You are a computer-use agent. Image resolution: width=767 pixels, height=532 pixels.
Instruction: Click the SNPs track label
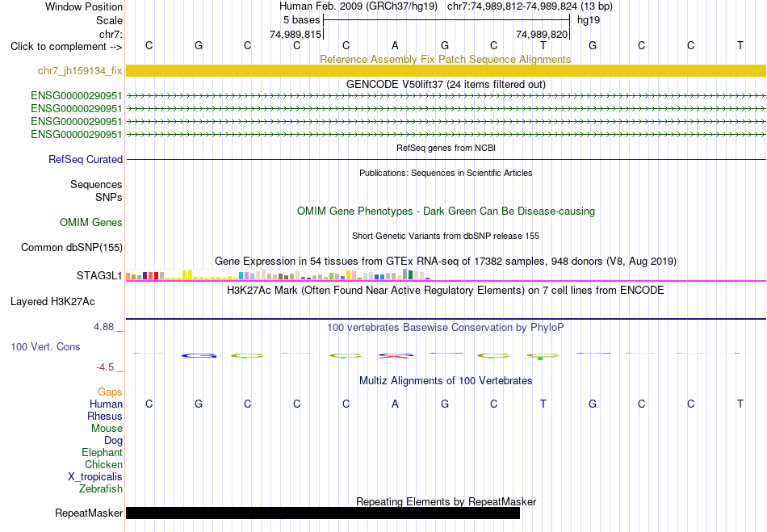[x=109, y=197]
